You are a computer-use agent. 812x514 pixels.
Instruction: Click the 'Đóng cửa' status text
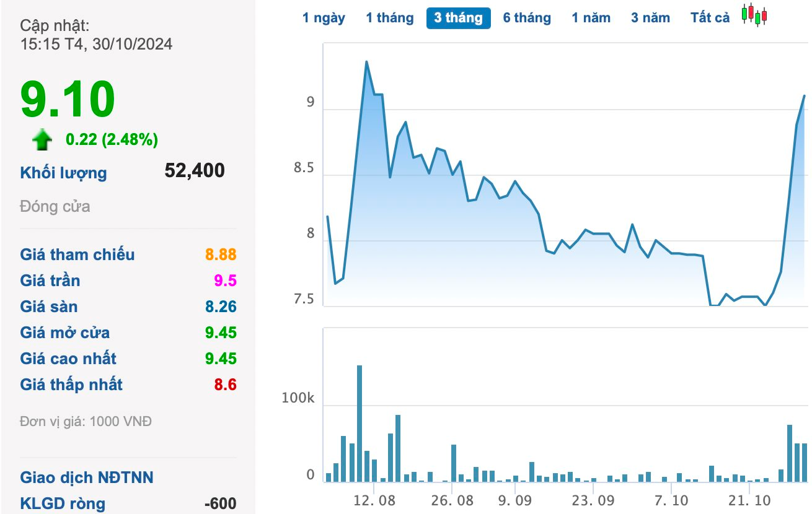point(55,207)
